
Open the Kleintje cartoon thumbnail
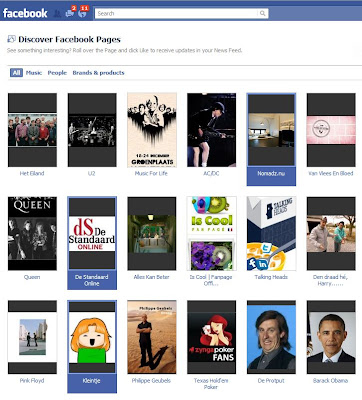click(92, 337)
